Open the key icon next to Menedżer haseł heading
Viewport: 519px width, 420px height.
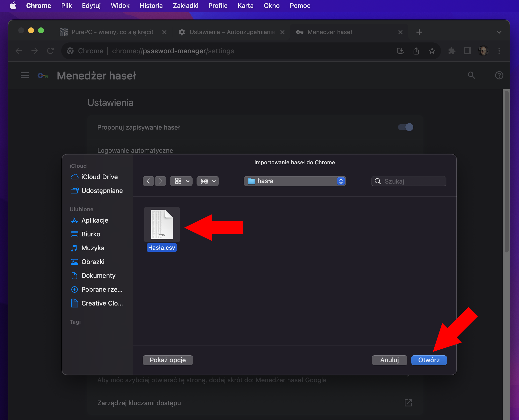[x=42, y=76]
